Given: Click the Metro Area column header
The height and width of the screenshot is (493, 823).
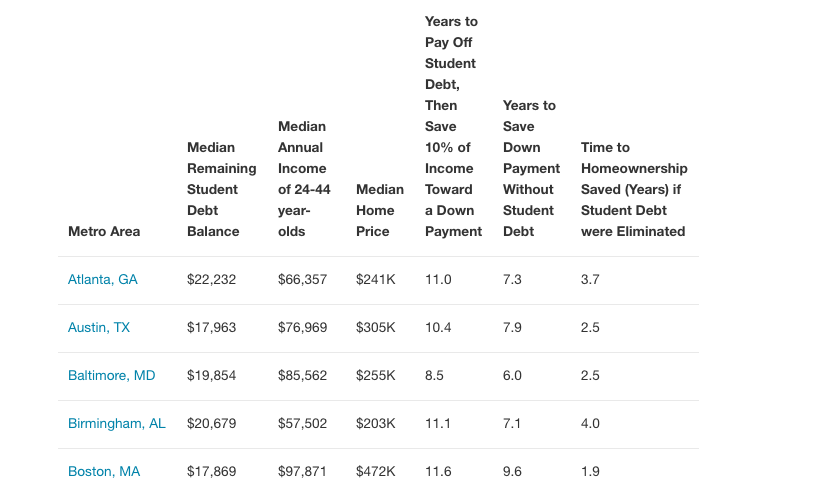Looking at the screenshot, I should pyautogui.click(x=104, y=231).
